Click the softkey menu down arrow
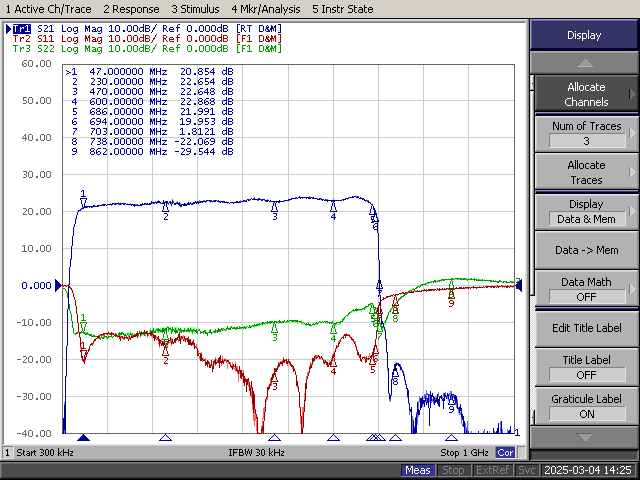Image resolution: width=640 pixels, height=480 pixels. 584,438
